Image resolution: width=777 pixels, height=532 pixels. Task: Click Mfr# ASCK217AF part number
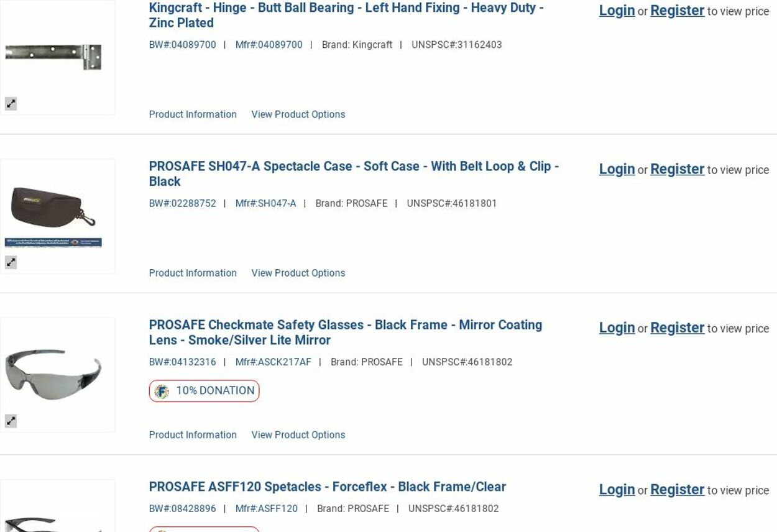pyautogui.click(x=273, y=362)
